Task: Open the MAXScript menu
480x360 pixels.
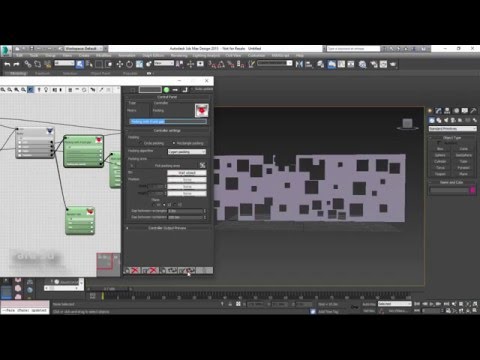Action: (280, 55)
